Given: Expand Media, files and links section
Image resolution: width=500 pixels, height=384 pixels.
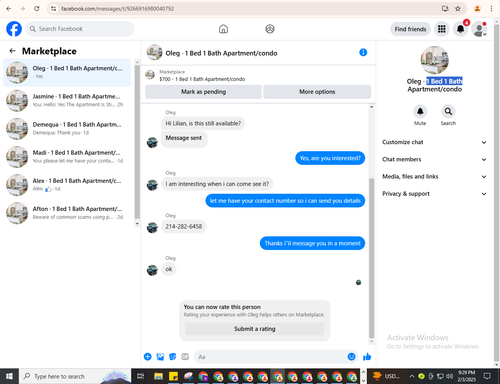Looking at the screenshot, I should click(434, 177).
